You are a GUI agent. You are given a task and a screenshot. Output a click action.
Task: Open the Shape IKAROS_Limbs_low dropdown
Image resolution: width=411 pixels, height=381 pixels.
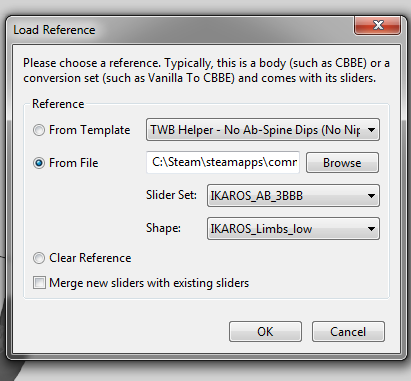tap(293, 229)
